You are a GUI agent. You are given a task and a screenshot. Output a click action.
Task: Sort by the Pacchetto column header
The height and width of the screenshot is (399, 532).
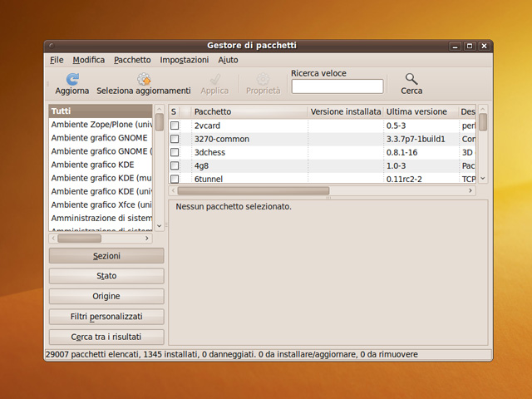pyautogui.click(x=249, y=111)
